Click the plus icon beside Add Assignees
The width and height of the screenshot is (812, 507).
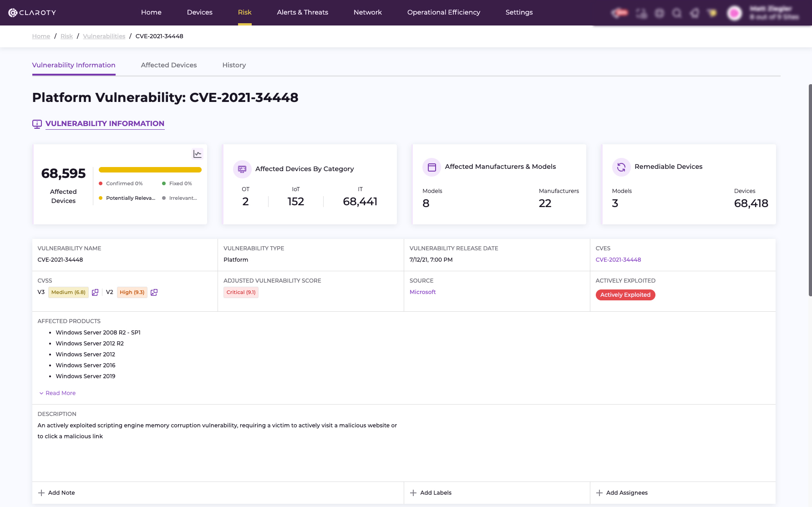coord(599,493)
